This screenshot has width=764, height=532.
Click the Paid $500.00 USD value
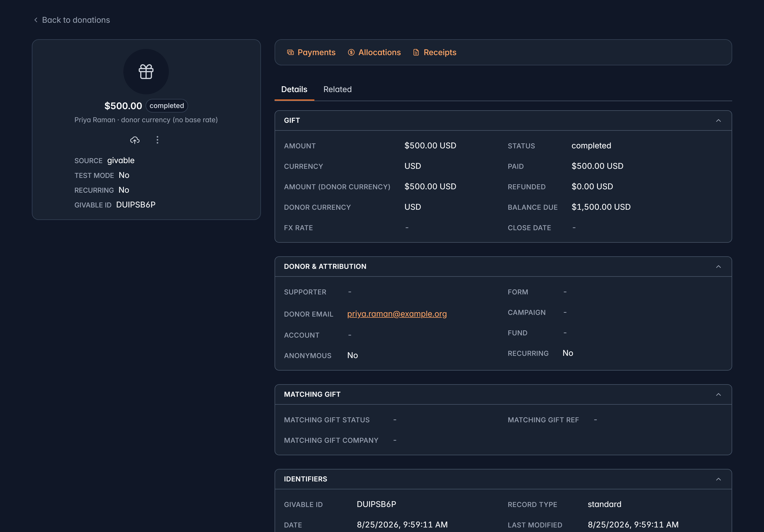click(597, 166)
